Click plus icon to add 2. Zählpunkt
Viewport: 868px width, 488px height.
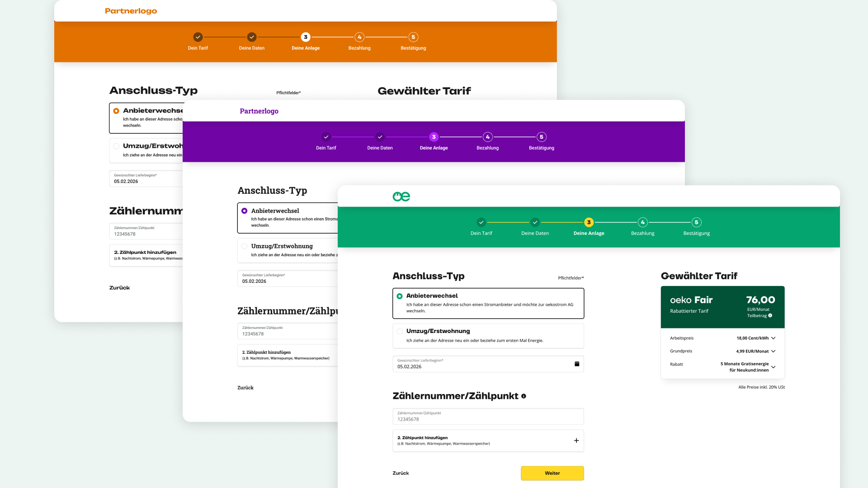(x=576, y=441)
